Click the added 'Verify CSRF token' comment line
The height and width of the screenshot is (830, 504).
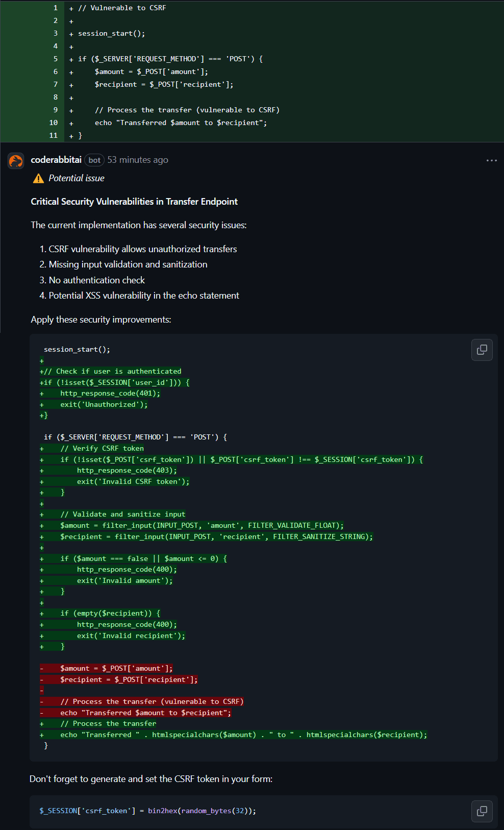point(102,448)
